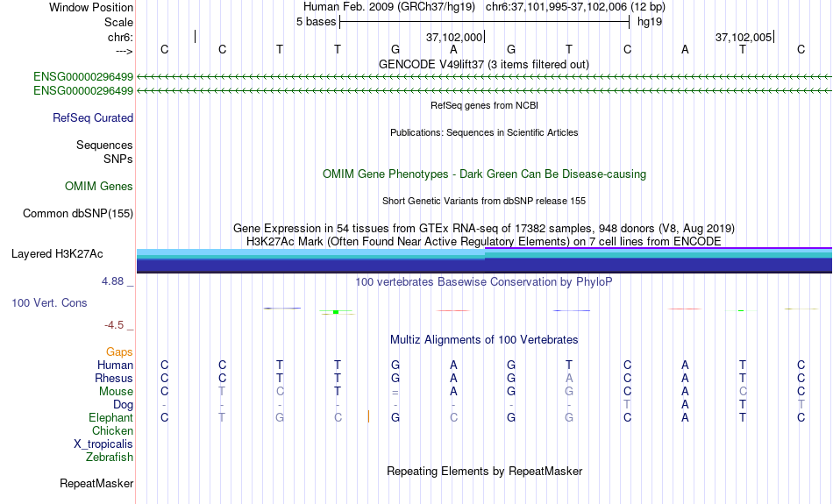Open the Layered H3K27Ac track label
Image resolution: width=833 pixels, height=504 pixels.
57,254
